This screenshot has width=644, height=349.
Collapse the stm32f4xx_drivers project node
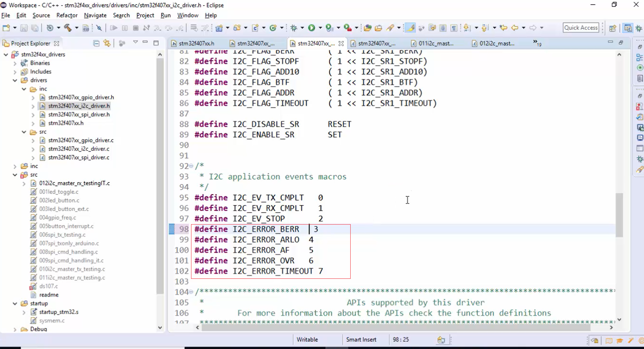coord(6,54)
